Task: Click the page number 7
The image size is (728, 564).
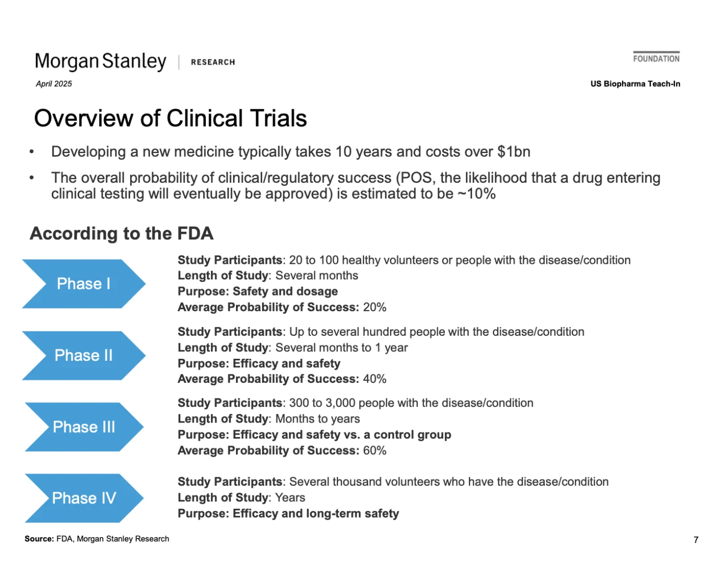Action: click(696, 540)
